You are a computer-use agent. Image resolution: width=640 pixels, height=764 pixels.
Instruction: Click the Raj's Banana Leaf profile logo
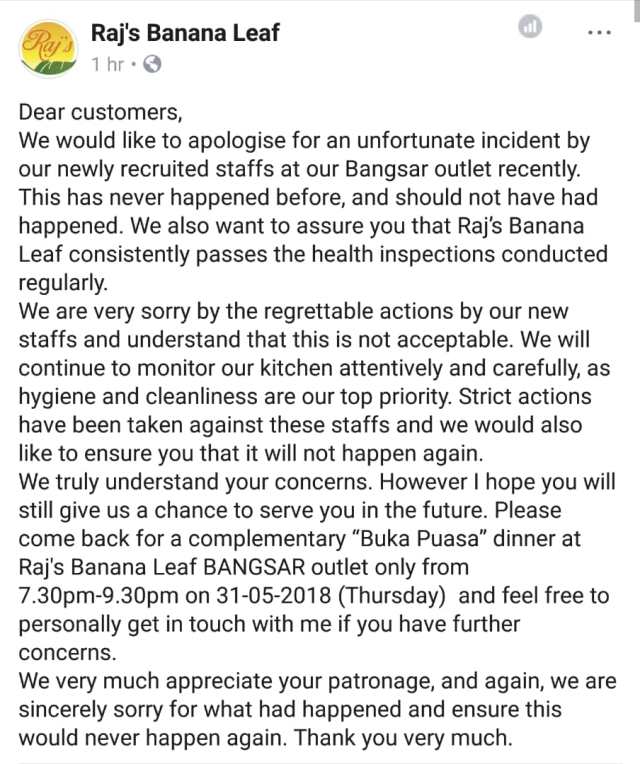coord(50,49)
